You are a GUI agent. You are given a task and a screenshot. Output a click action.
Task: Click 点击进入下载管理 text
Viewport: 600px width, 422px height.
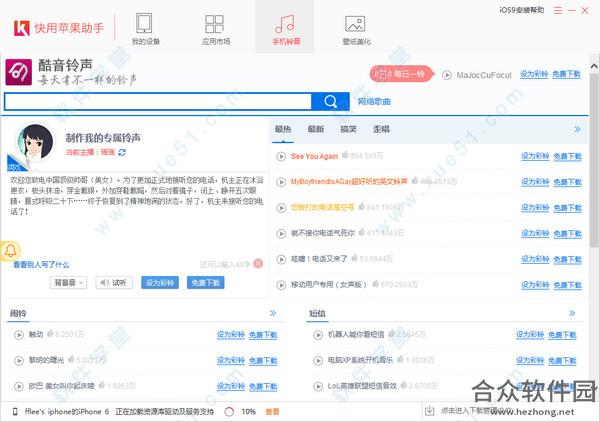[x=476, y=411]
